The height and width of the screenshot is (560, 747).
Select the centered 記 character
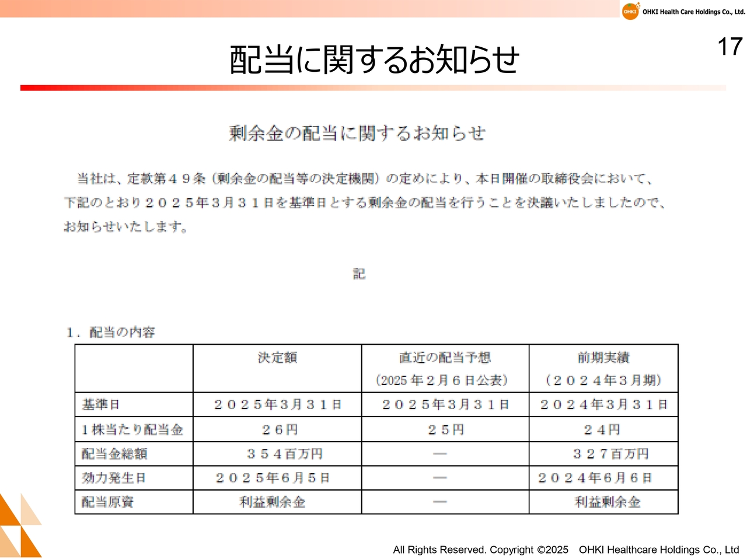tap(359, 274)
